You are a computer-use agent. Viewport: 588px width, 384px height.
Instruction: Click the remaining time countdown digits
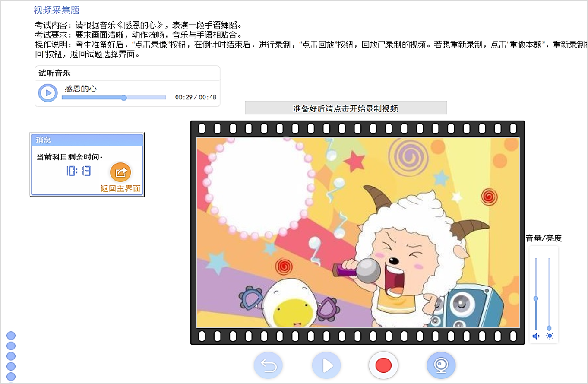79,171
